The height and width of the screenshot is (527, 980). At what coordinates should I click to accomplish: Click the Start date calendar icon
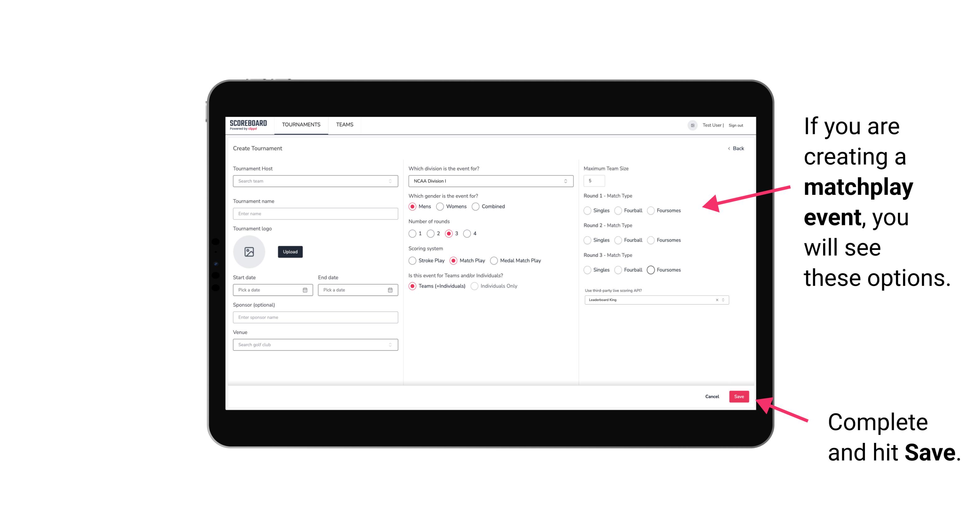(x=306, y=290)
